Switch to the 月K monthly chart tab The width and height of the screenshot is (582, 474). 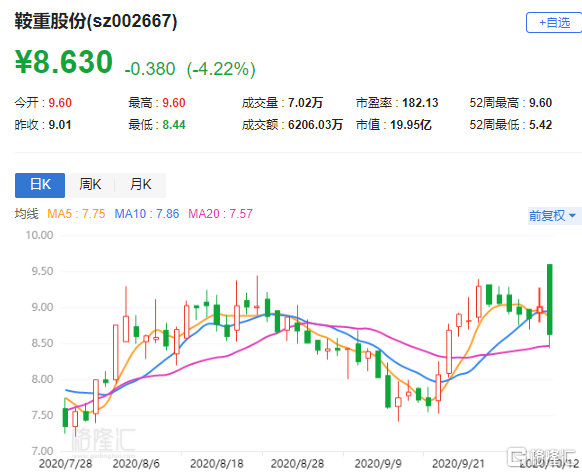pyautogui.click(x=140, y=185)
